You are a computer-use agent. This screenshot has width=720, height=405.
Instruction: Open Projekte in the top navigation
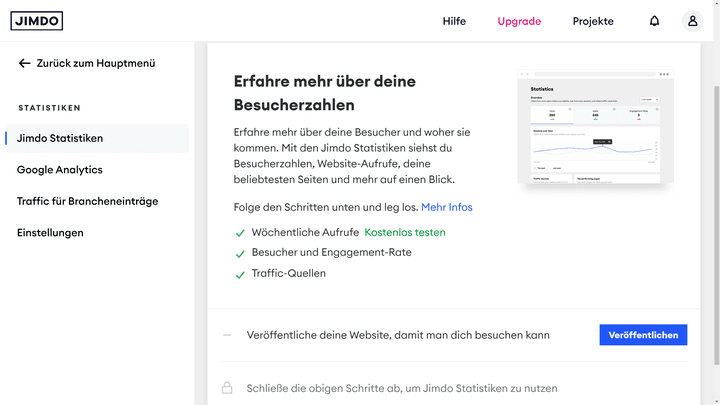593,21
